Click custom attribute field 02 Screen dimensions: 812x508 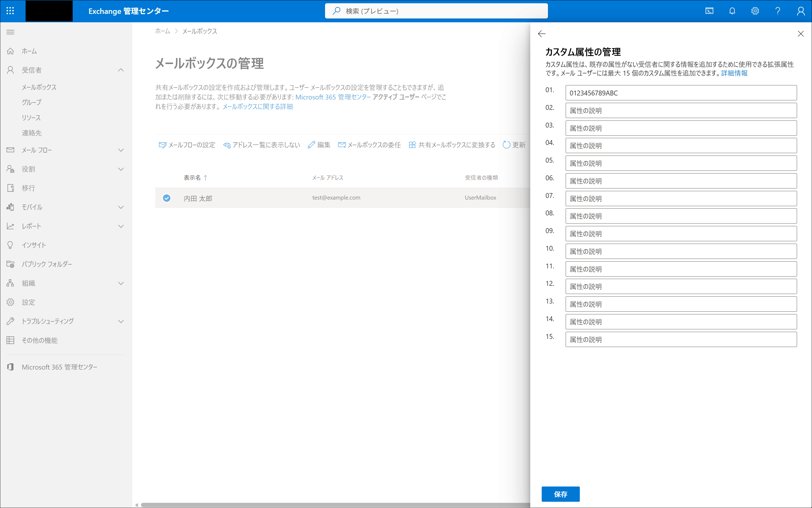(x=681, y=110)
